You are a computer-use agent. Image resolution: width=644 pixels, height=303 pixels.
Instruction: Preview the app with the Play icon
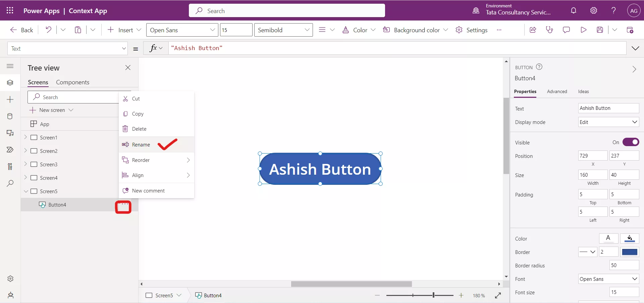coord(584,30)
